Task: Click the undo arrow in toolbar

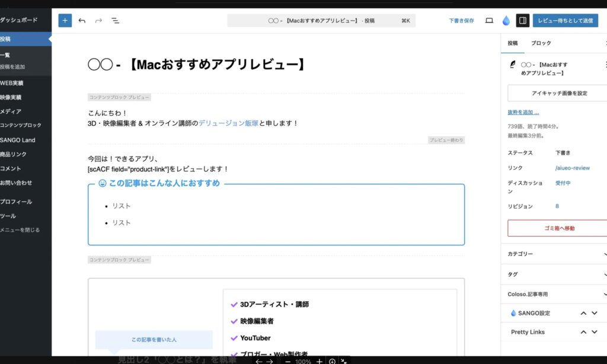Action: tap(82, 20)
